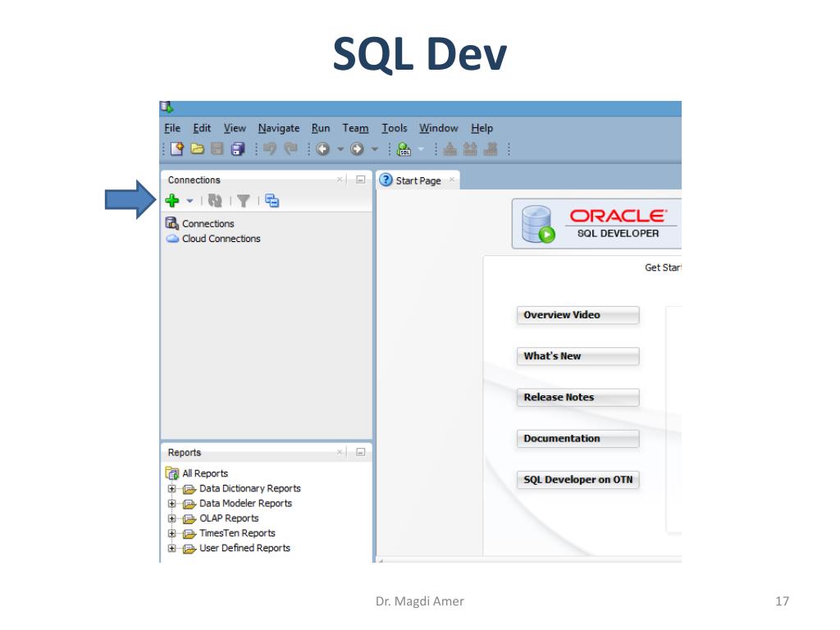Open the Back history dropdown arrow

340,149
